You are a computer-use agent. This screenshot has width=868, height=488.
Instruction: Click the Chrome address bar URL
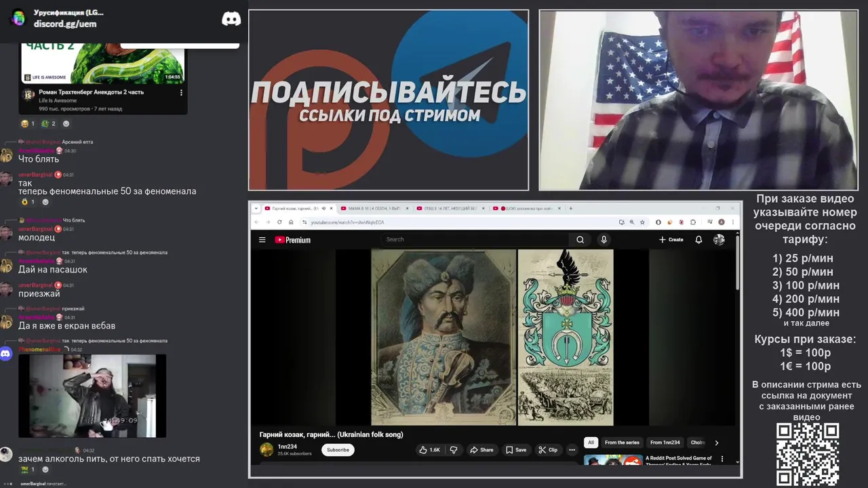(x=347, y=222)
